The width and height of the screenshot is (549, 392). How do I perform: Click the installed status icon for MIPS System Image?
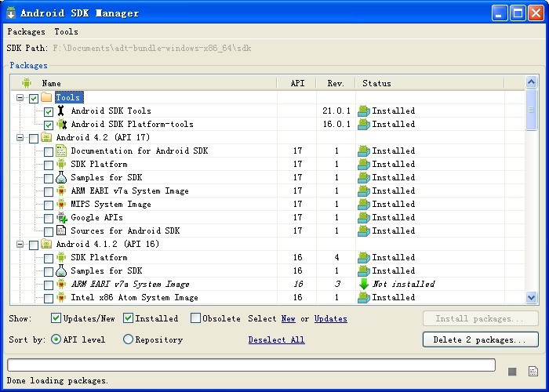(363, 205)
